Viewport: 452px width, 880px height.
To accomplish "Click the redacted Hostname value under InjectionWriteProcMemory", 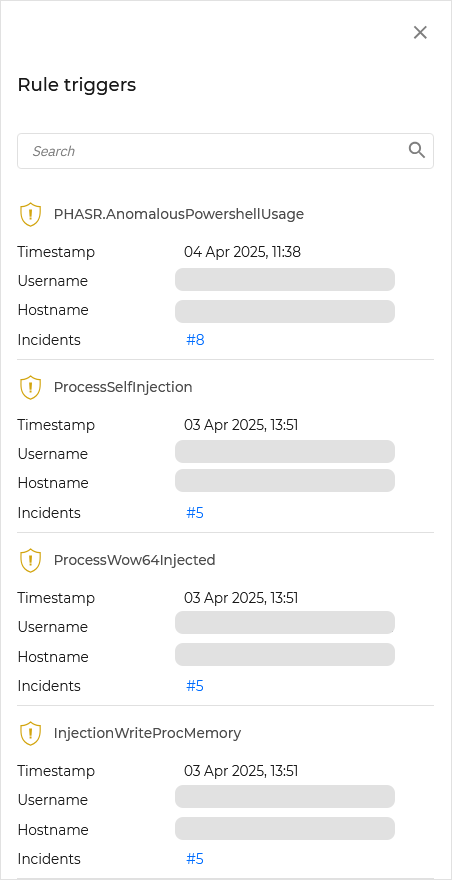I will pyautogui.click(x=285, y=828).
